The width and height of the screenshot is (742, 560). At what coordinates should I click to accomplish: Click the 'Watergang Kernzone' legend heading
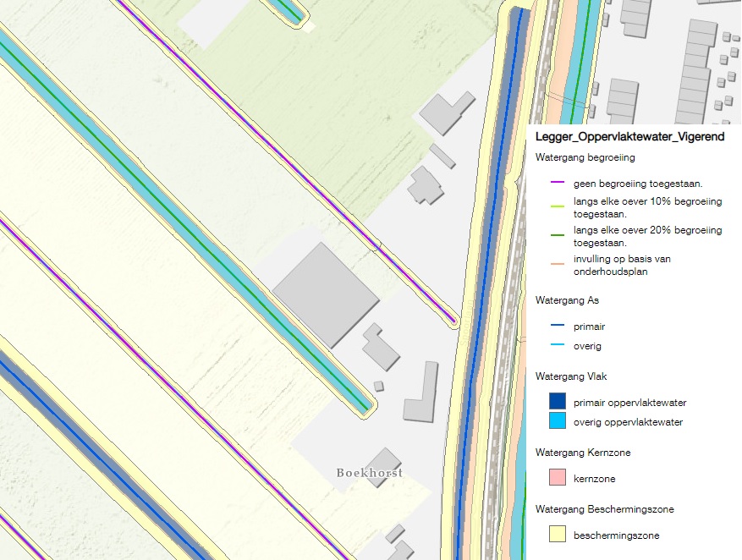[x=583, y=453]
